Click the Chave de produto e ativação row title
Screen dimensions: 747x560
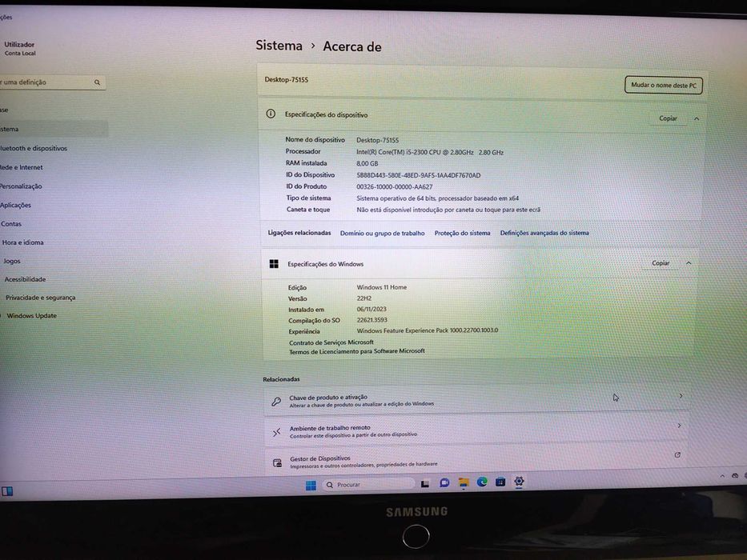pyautogui.click(x=328, y=397)
